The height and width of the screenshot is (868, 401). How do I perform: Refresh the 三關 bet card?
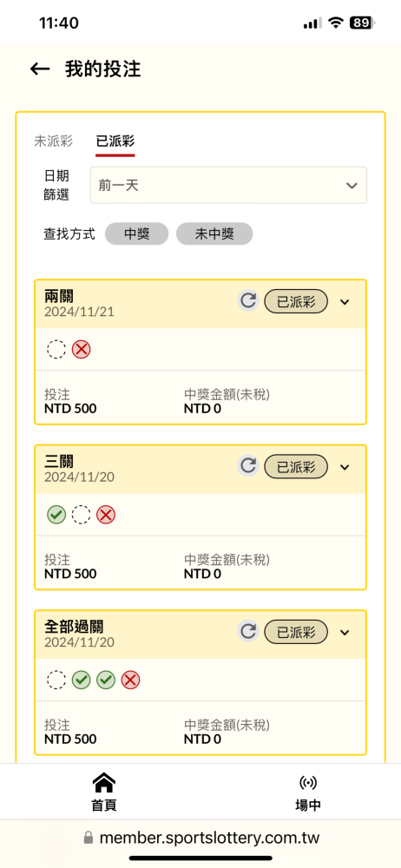248,467
